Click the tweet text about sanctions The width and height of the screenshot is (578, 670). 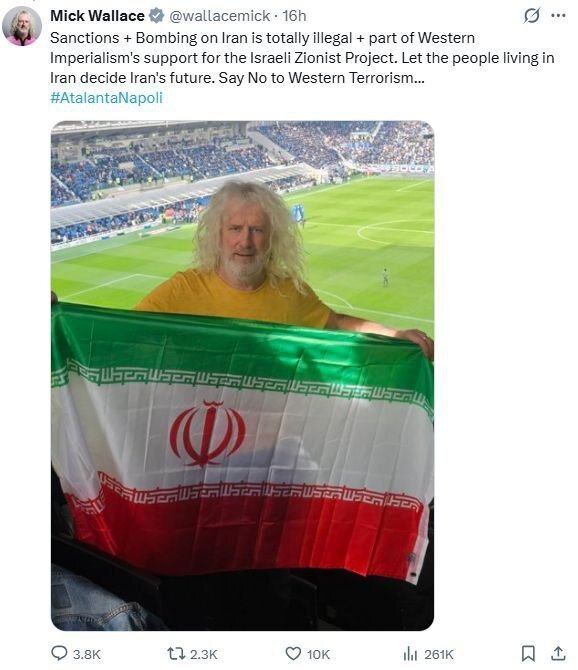pyautogui.click(x=302, y=58)
